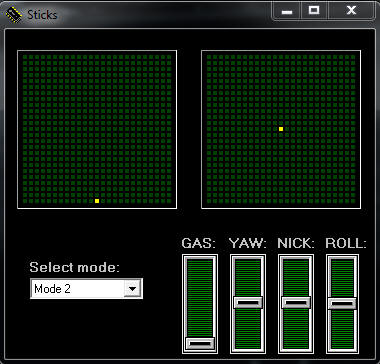Click the GAS slider handle
Viewport: 380px width, 364px height.
(x=200, y=343)
